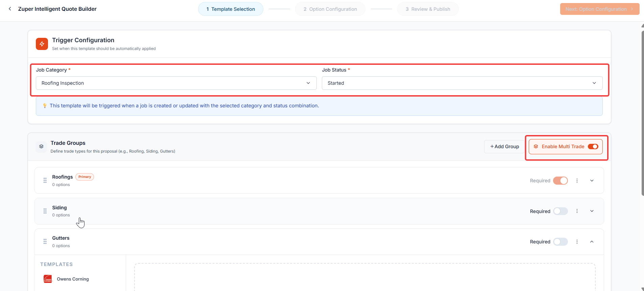
Task: Click the Add Group button
Action: pos(504,147)
